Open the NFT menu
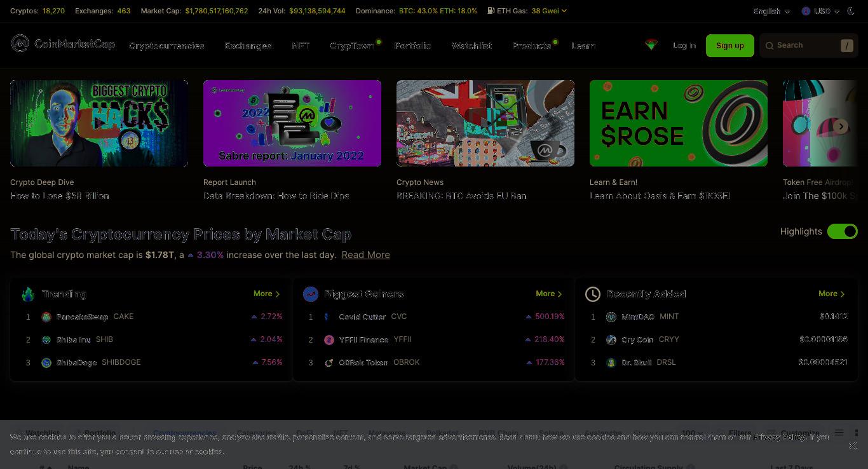The image size is (868, 469). (x=301, y=46)
